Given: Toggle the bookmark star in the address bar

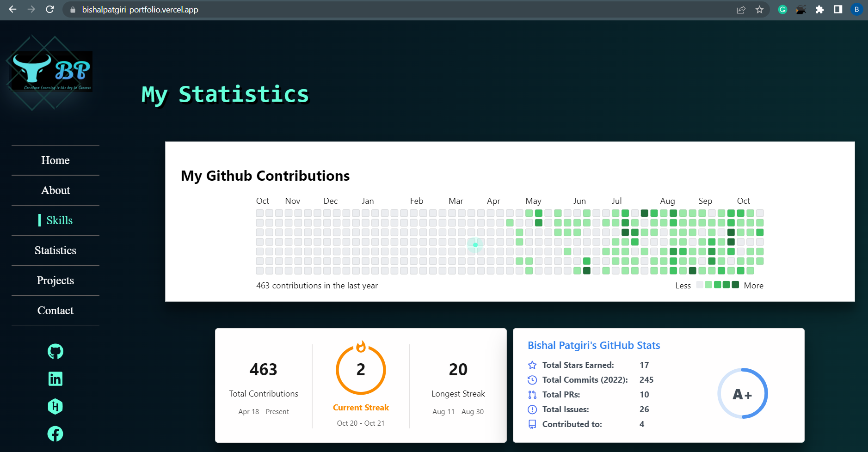Looking at the screenshot, I should (759, 9).
